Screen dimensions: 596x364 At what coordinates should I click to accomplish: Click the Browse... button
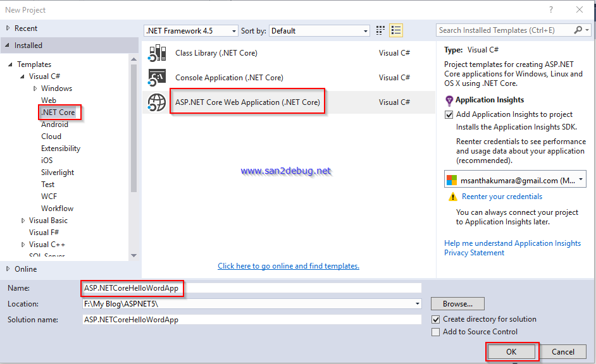tap(457, 304)
